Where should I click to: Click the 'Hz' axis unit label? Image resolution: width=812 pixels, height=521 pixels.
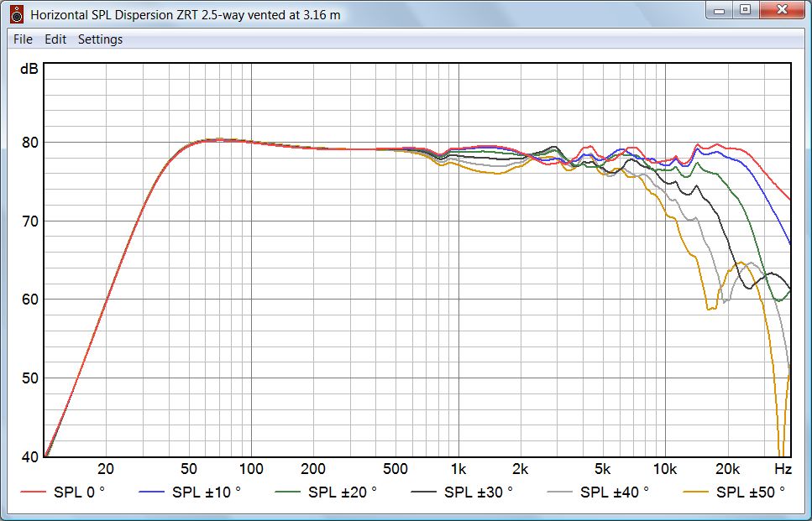click(x=783, y=469)
